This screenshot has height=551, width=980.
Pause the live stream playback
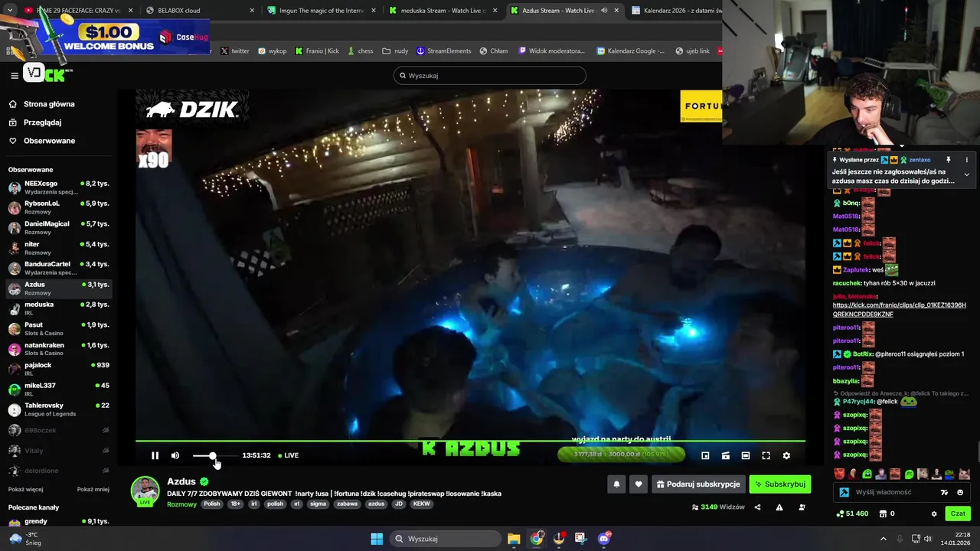[x=155, y=455]
